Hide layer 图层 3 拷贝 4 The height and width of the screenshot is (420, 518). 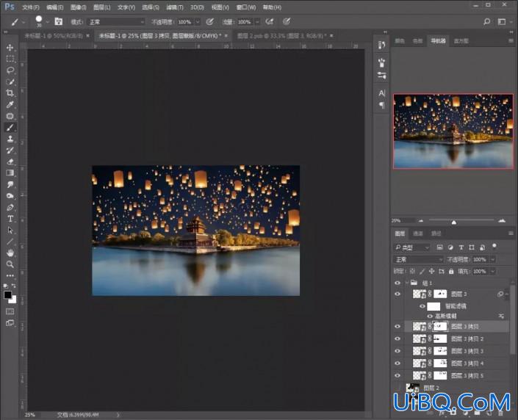[x=398, y=363]
